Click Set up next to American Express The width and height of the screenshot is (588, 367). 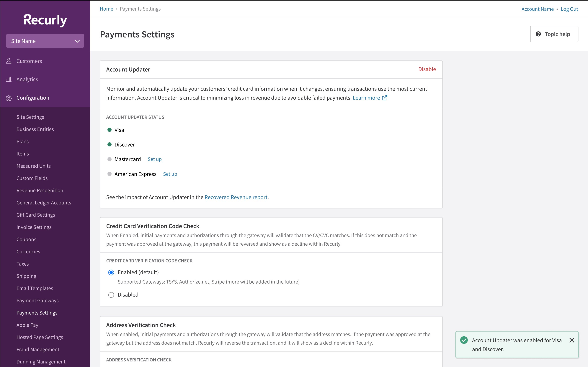coord(170,174)
